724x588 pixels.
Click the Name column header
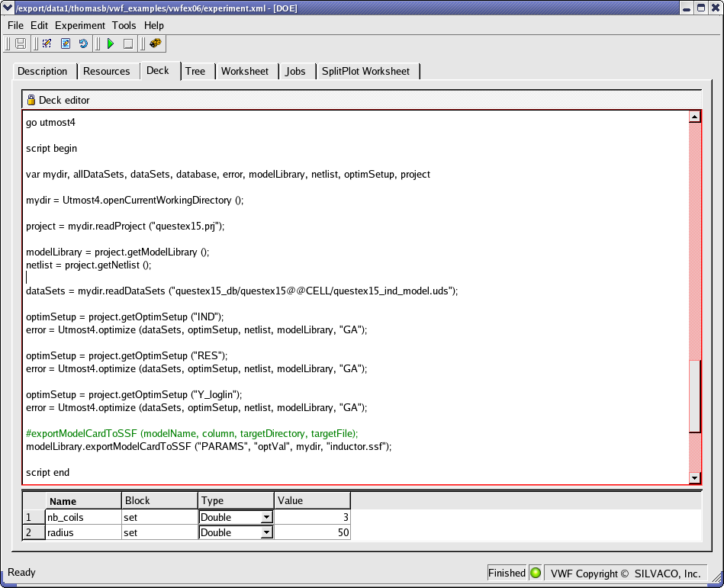click(84, 501)
